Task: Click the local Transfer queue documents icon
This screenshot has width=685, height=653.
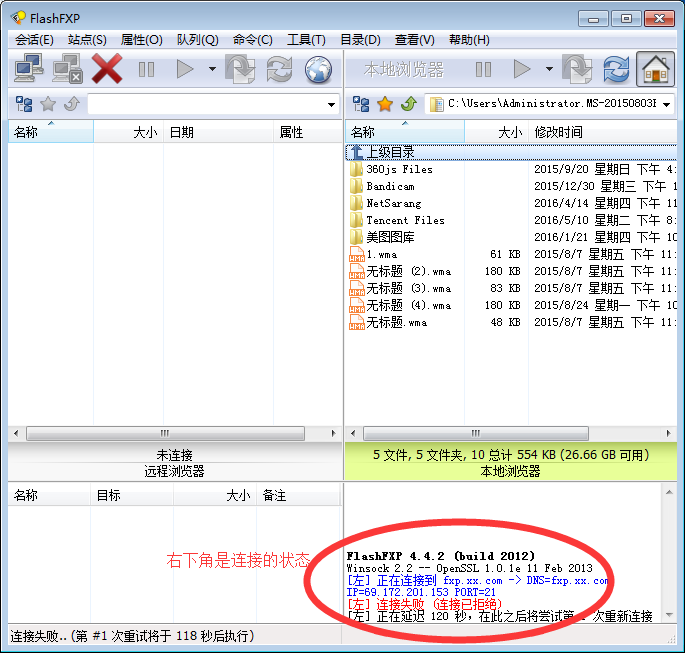Action: coord(577,69)
